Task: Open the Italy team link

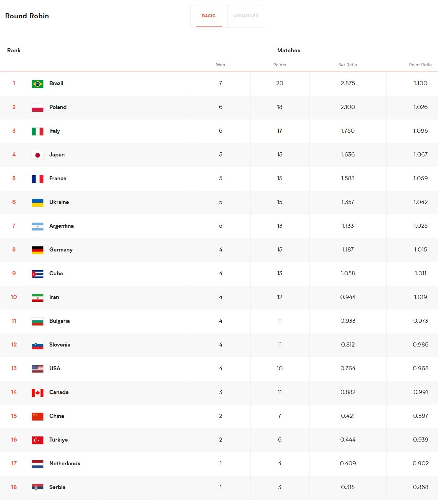Action: point(55,131)
